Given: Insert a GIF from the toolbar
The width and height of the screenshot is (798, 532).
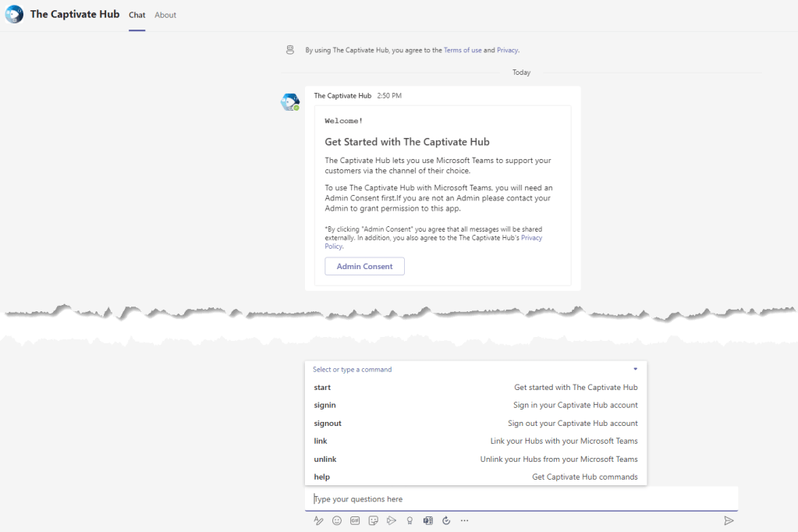Looking at the screenshot, I should tap(355, 520).
